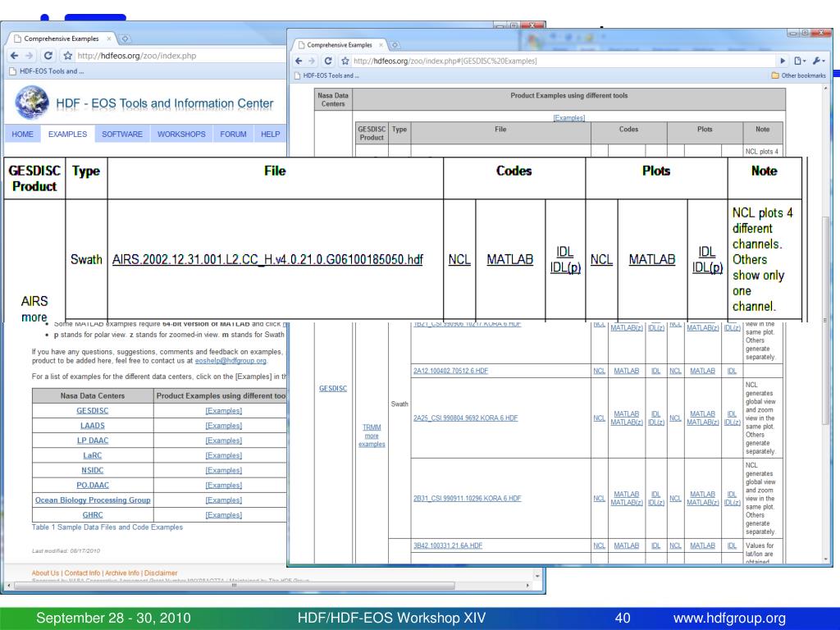The width and height of the screenshot is (840, 630).
Task: Open a new tab in the right browser window
Action: [x=395, y=45]
